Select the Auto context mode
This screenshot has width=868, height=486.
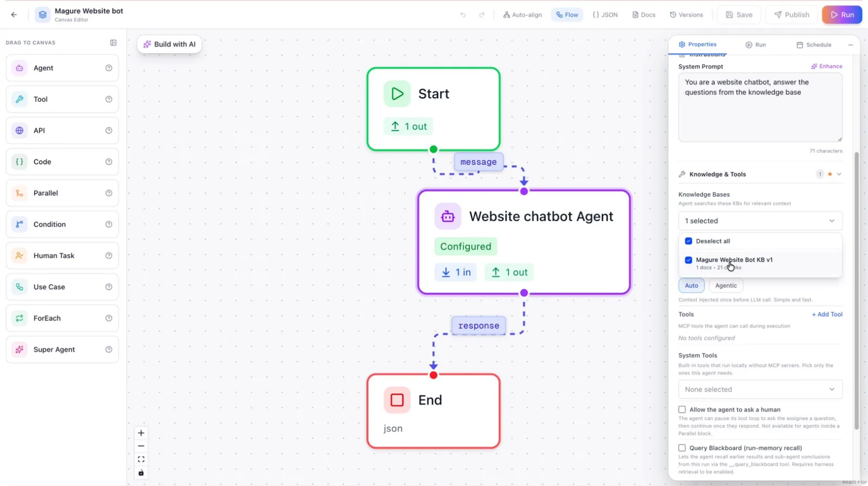(691, 285)
